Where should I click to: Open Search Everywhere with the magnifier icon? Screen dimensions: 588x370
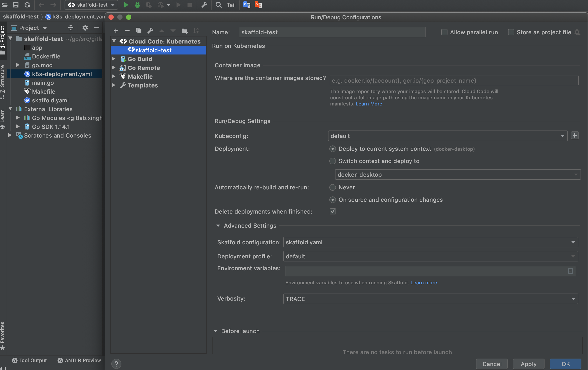click(x=218, y=5)
